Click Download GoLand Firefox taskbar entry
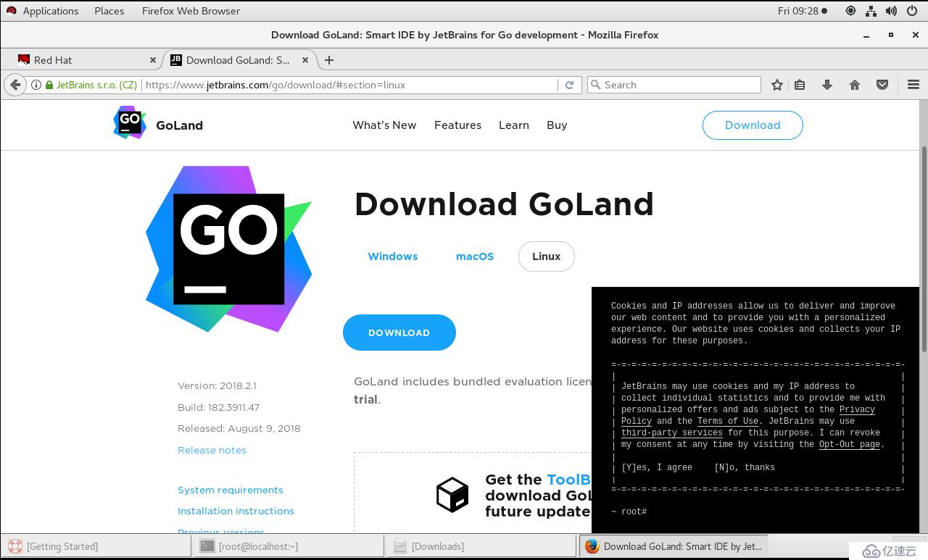The width and height of the screenshot is (928, 560). (x=674, y=546)
